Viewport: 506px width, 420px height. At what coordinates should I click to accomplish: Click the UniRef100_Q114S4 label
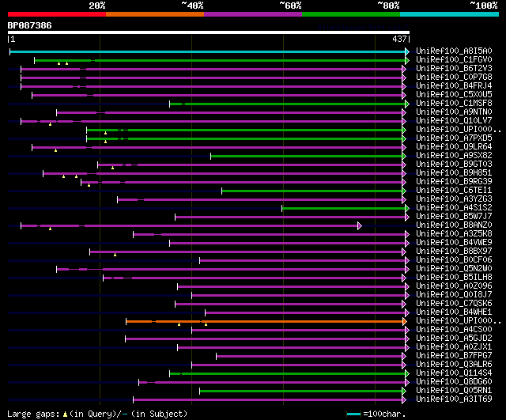pyautogui.click(x=454, y=373)
